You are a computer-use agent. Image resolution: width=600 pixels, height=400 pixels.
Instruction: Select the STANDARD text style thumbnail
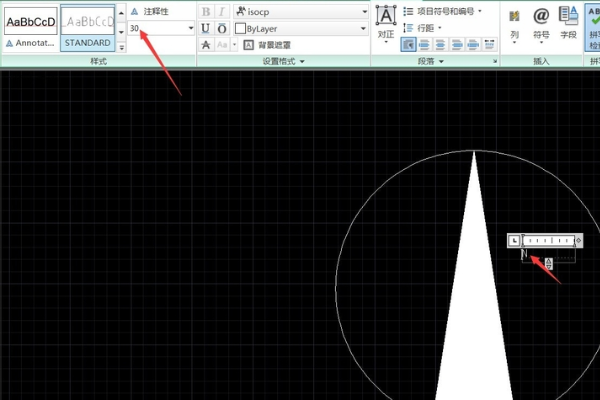point(90,28)
